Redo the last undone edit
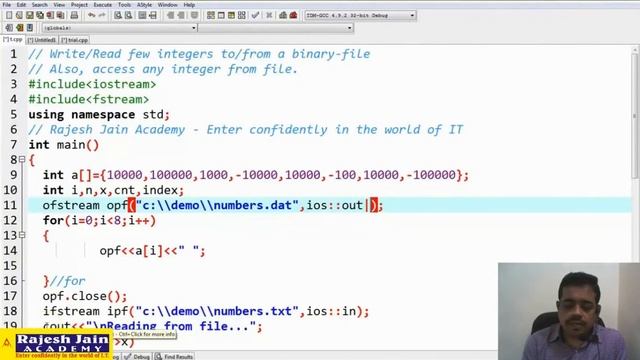 pos(102,16)
